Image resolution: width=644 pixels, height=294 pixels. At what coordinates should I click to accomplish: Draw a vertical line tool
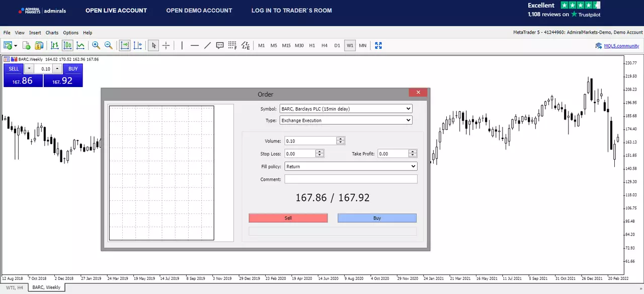pos(182,45)
